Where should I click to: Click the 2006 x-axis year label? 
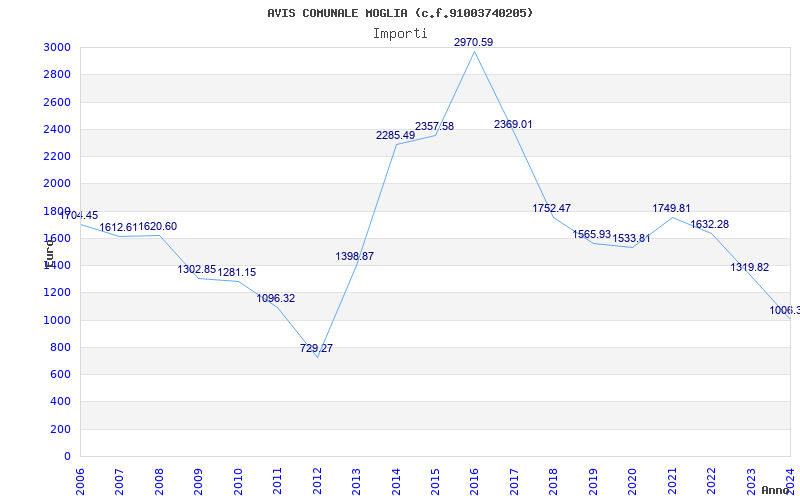(x=80, y=481)
